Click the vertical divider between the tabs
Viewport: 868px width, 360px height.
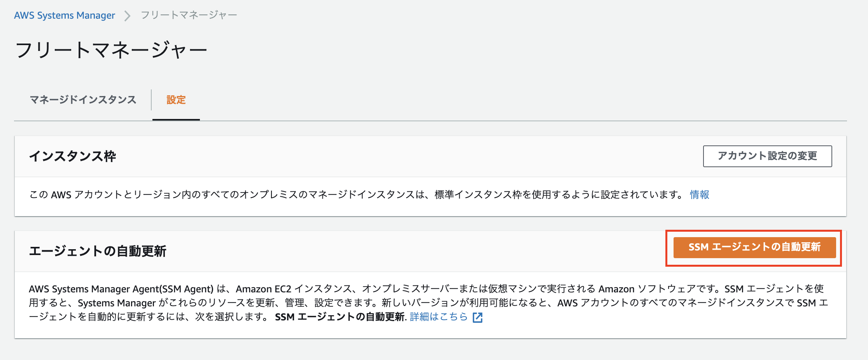[151, 100]
